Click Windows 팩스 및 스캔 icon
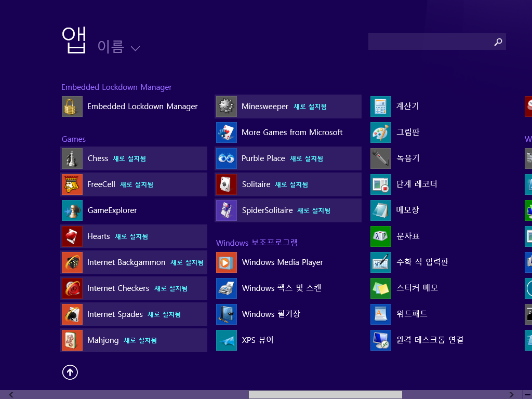The height and width of the screenshot is (399, 532). tap(227, 288)
